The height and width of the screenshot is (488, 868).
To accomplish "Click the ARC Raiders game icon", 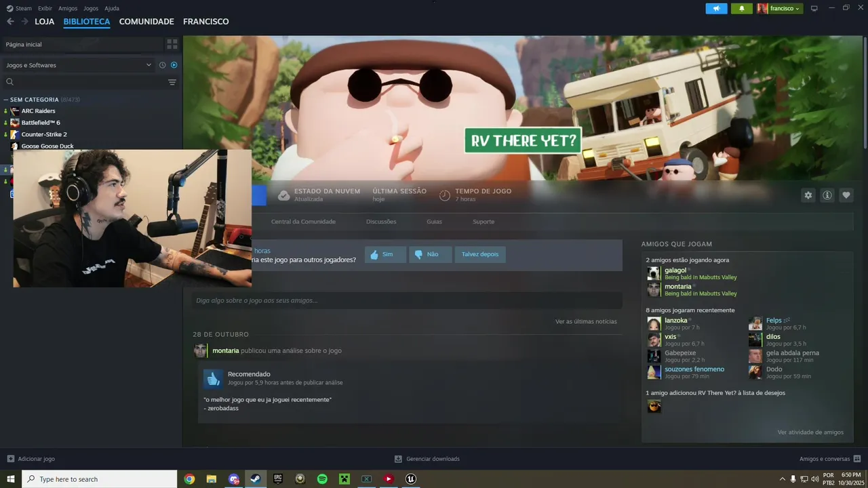I will [15, 111].
